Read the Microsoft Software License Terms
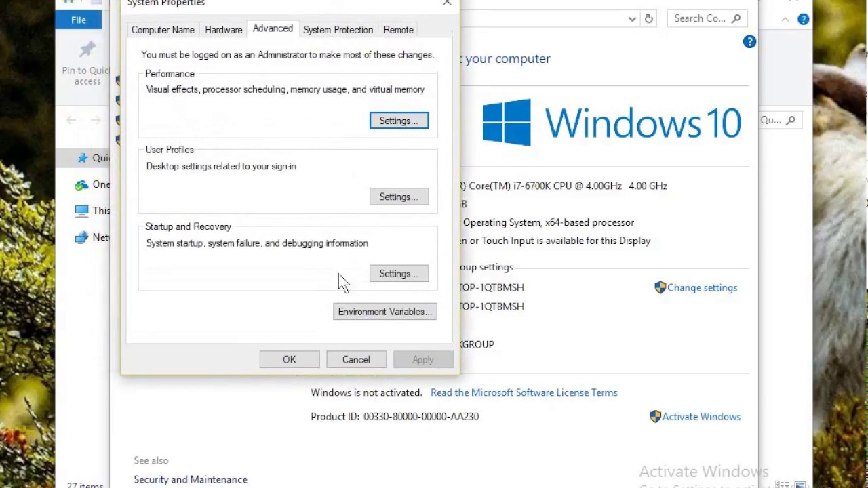Viewport: 868px width, 488px height. tap(524, 392)
